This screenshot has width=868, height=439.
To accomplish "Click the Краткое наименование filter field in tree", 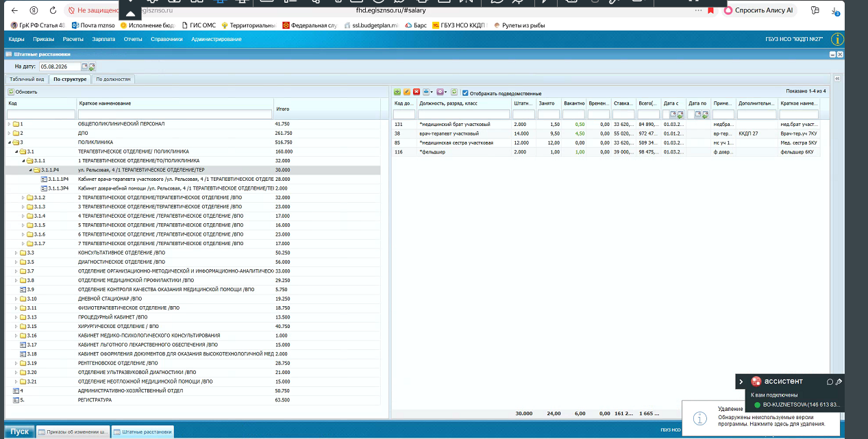I will click(174, 114).
